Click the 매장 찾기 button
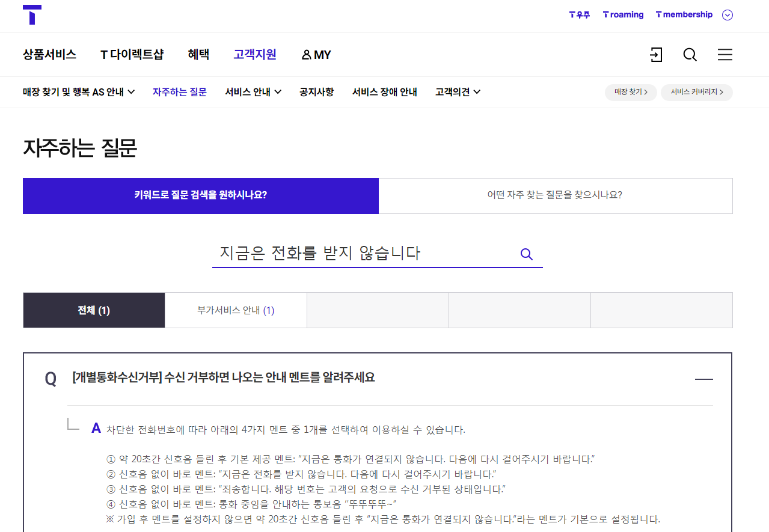The image size is (769, 532). (630, 93)
